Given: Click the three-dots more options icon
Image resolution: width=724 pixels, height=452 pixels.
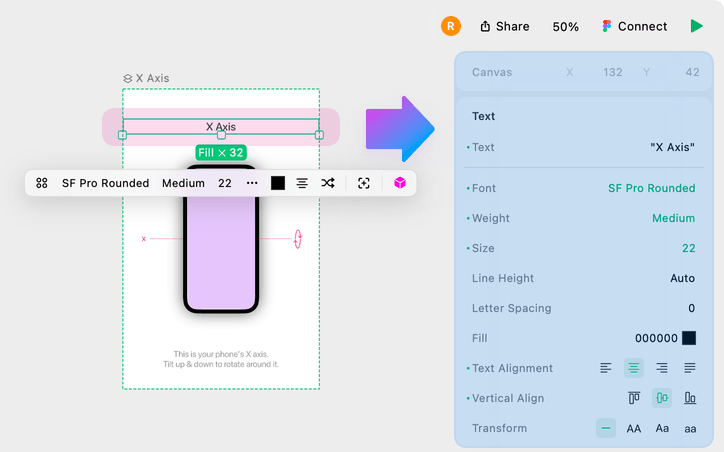Looking at the screenshot, I should [252, 183].
